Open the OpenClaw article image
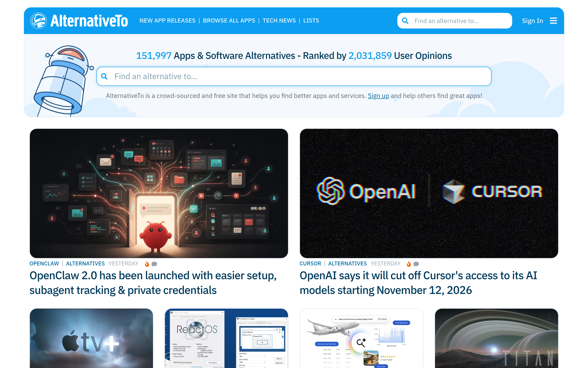 point(159,193)
